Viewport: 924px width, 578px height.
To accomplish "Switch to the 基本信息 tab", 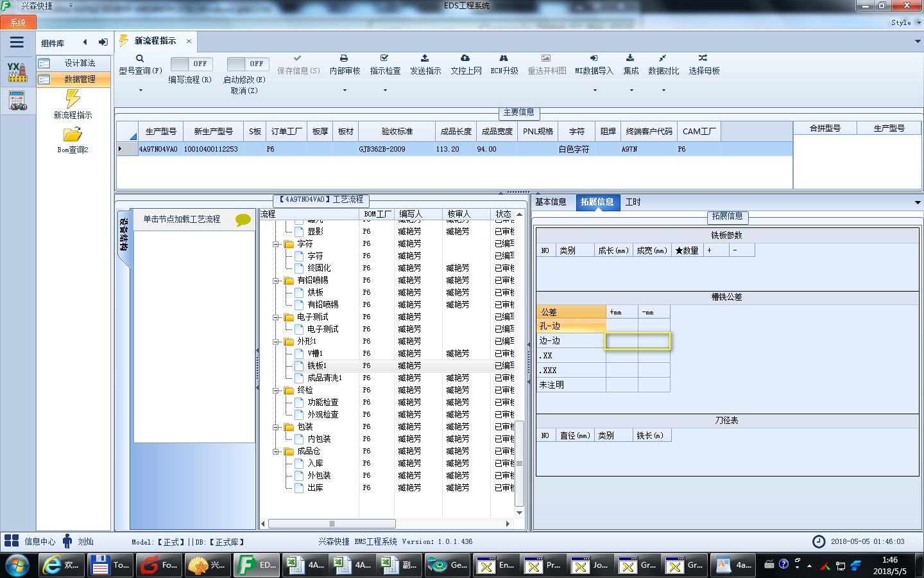I will click(x=551, y=202).
